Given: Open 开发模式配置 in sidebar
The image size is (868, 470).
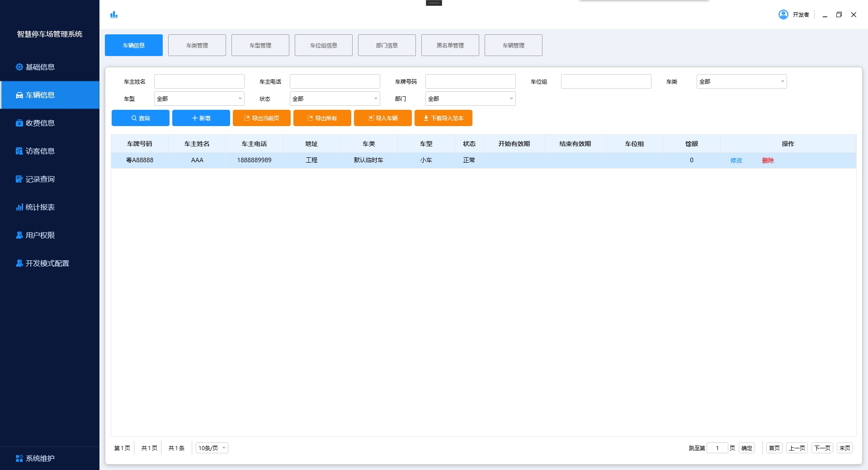Looking at the screenshot, I should pos(47,263).
